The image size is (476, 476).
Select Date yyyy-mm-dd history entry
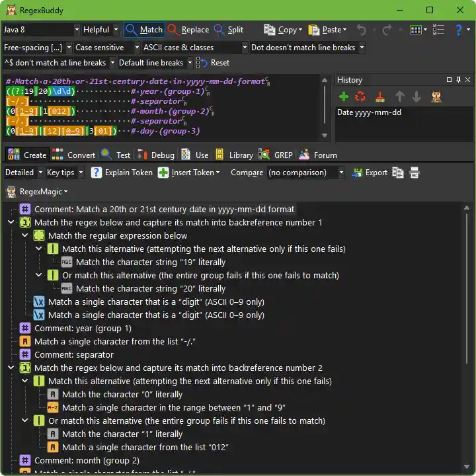tap(369, 112)
